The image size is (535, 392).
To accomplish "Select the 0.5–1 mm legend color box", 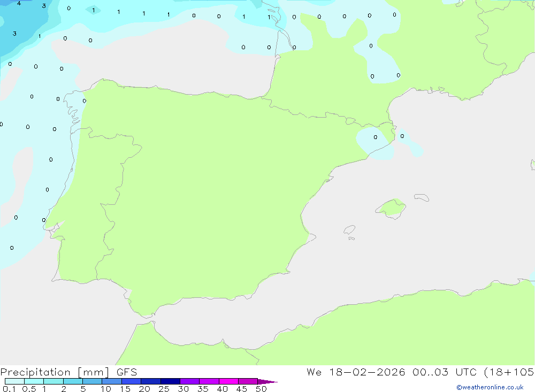I will [34, 381].
